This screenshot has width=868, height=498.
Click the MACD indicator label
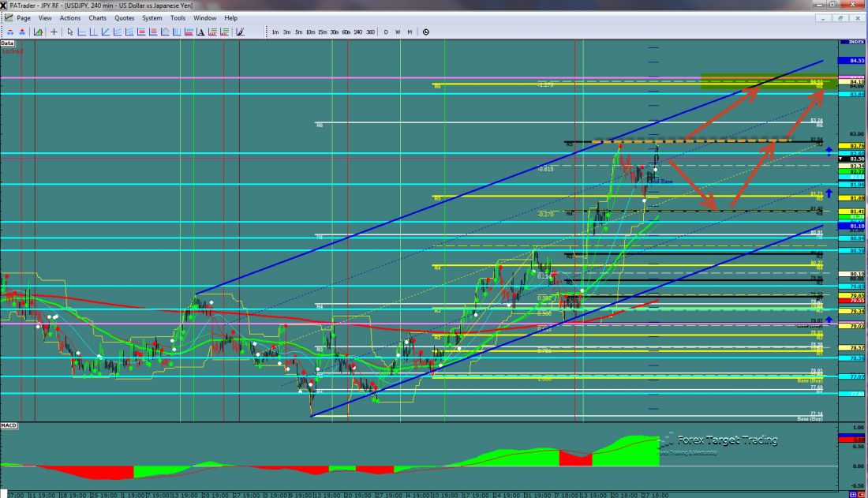[x=9, y=426]
